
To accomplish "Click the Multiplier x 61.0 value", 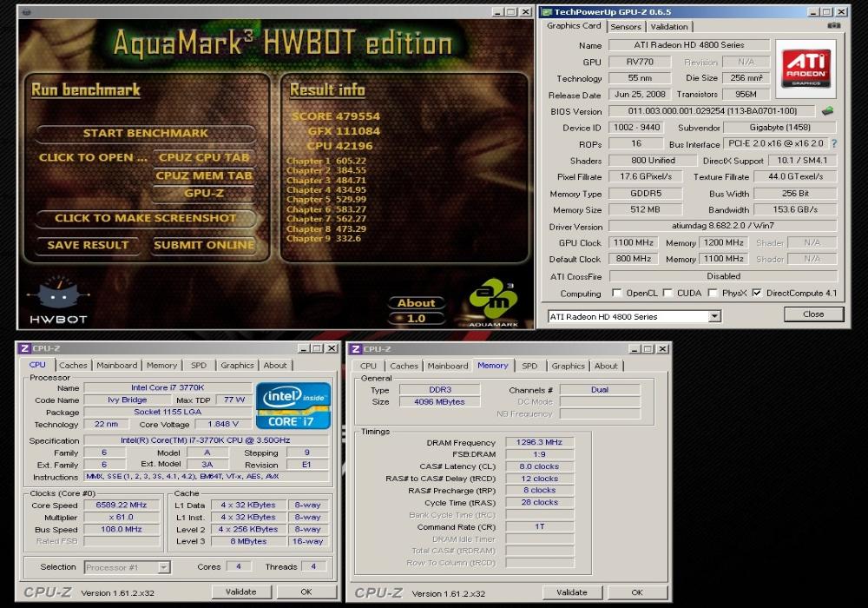I will tap(122, 517).
